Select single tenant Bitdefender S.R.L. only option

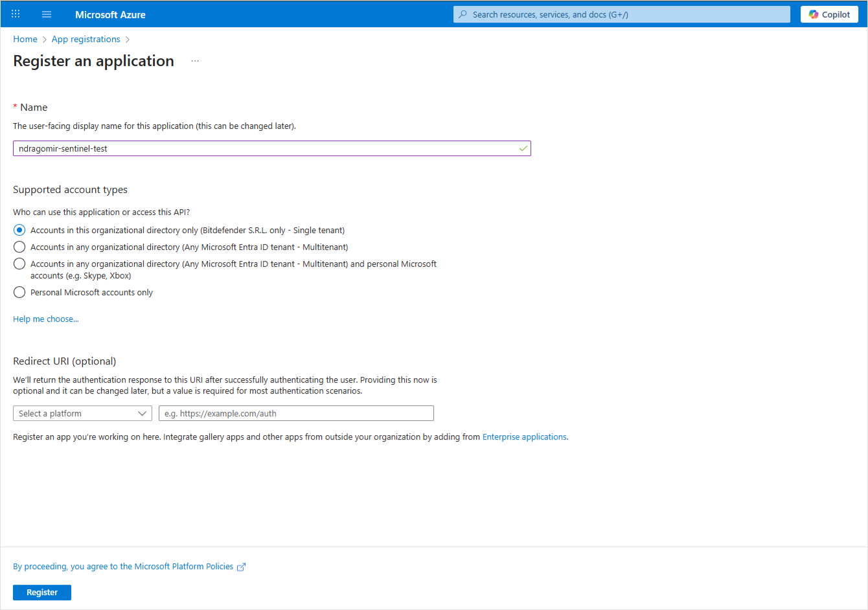[19, 230]
